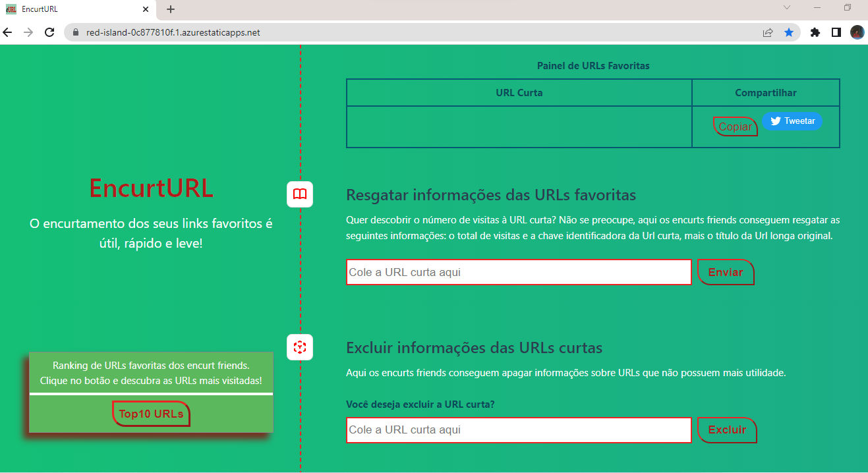Click the target icon on the dashed divider
Screen dimensions: 868x473
(x=300, y=347)
